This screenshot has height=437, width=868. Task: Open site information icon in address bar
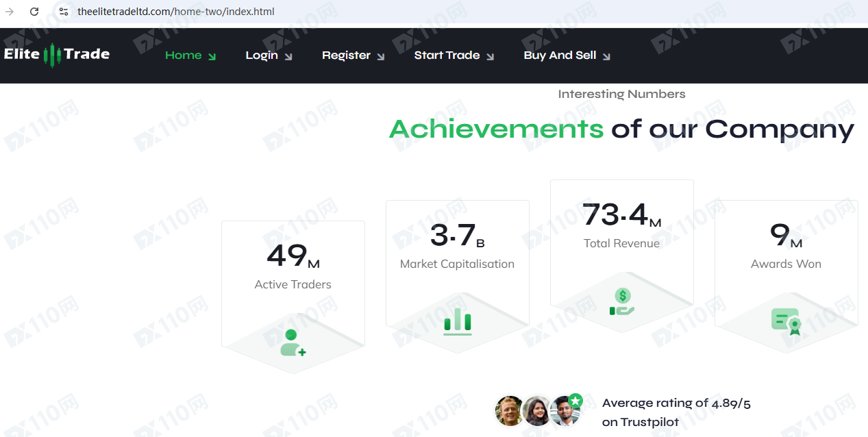64,12
